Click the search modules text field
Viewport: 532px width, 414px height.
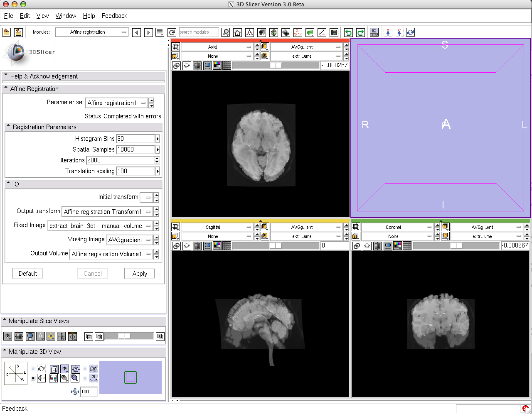click(198, 32)
